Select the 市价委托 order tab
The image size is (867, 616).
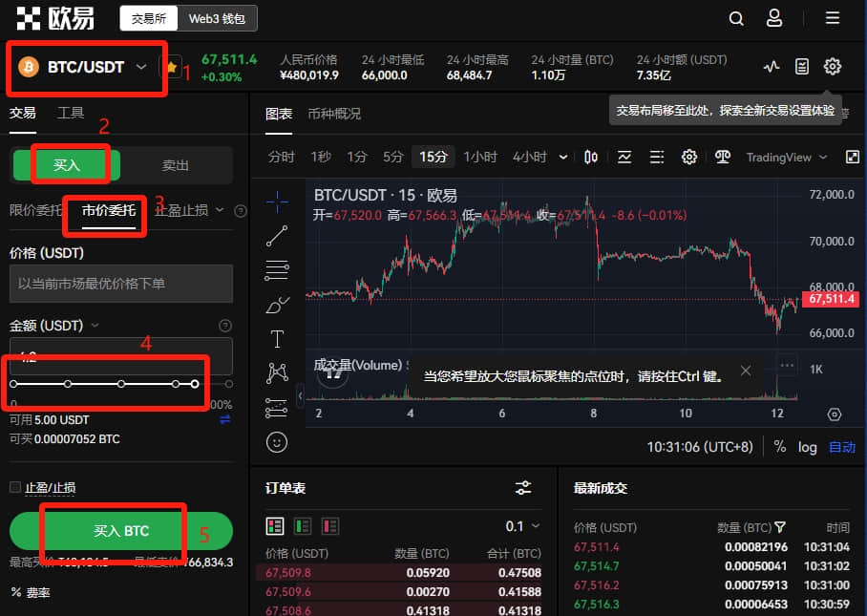(109, 210)
